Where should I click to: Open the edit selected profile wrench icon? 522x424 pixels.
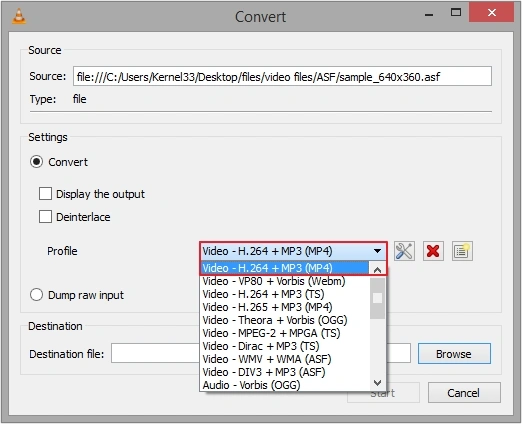404,251
